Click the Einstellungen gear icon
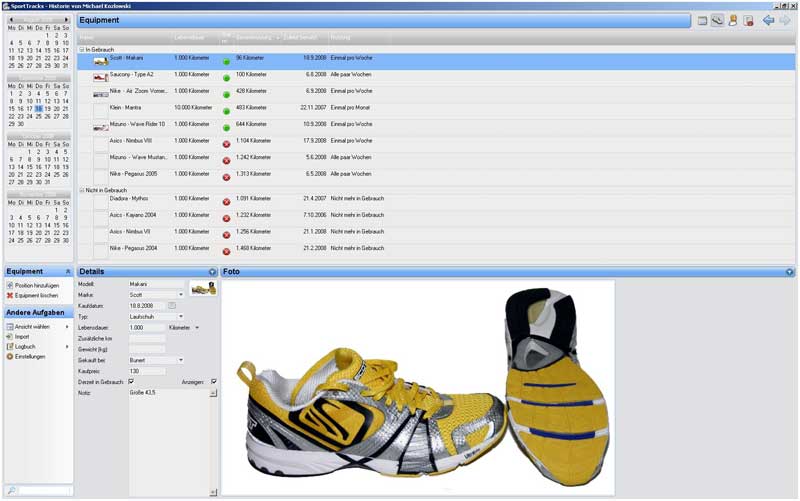Viewport: 800px width, 501px height. [10, 357]
